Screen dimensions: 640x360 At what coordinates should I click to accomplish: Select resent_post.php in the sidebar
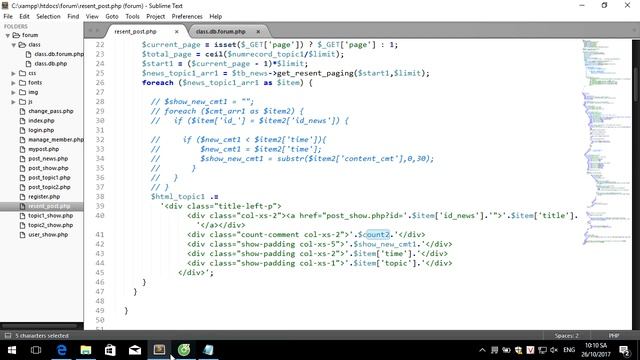click(x=49, y=206)
